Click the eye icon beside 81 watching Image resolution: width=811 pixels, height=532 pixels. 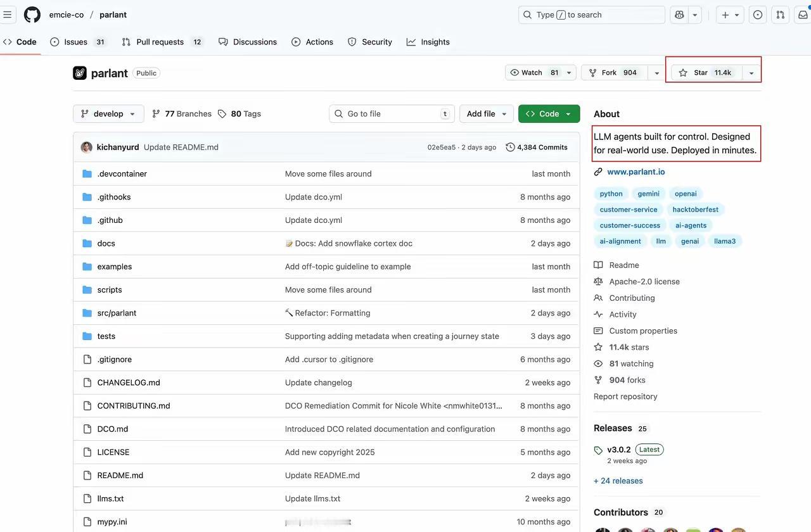tap(598, 364)
